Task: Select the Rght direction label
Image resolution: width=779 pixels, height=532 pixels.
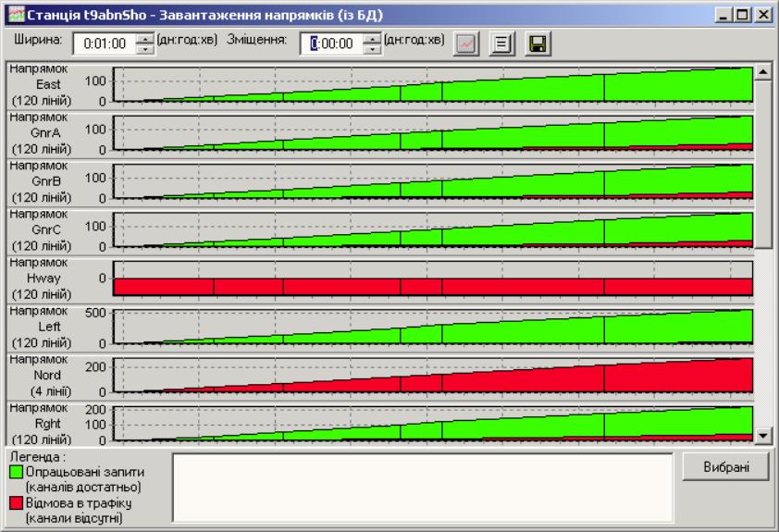Action: click(48, 424)
